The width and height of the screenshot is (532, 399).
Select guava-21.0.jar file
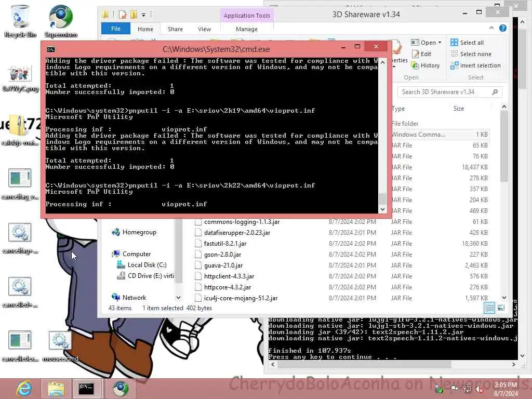(x=223, y=265)
